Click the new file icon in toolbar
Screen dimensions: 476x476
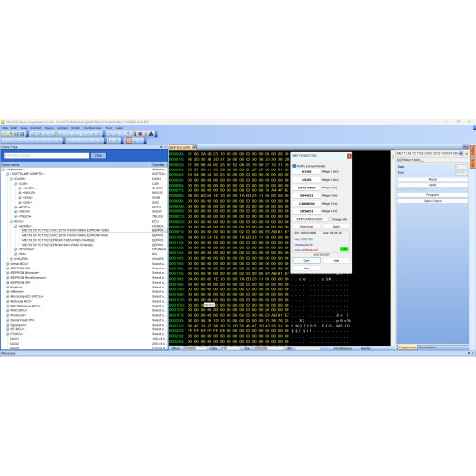[5, 134]
